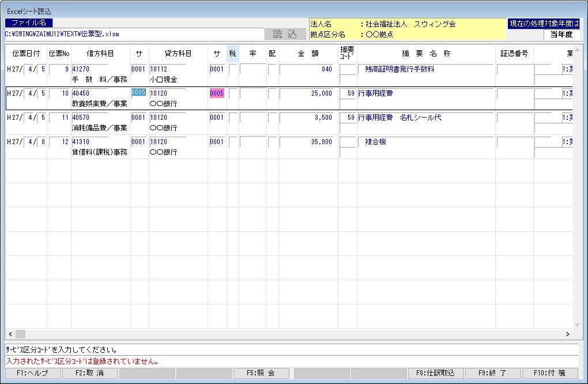Click the 残高証明書発行手数料 summary field
Screen dimensions: 588x384
pos(425,69)
